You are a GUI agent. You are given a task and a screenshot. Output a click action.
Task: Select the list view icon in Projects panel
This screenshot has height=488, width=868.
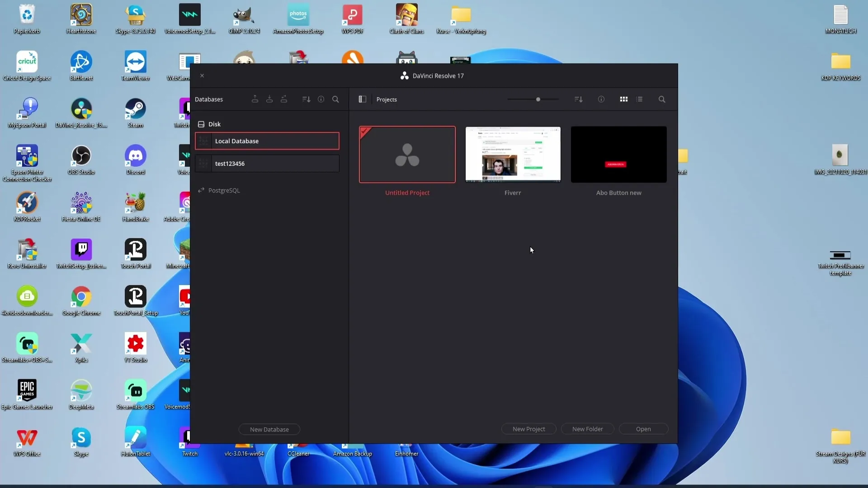point(640,99)
